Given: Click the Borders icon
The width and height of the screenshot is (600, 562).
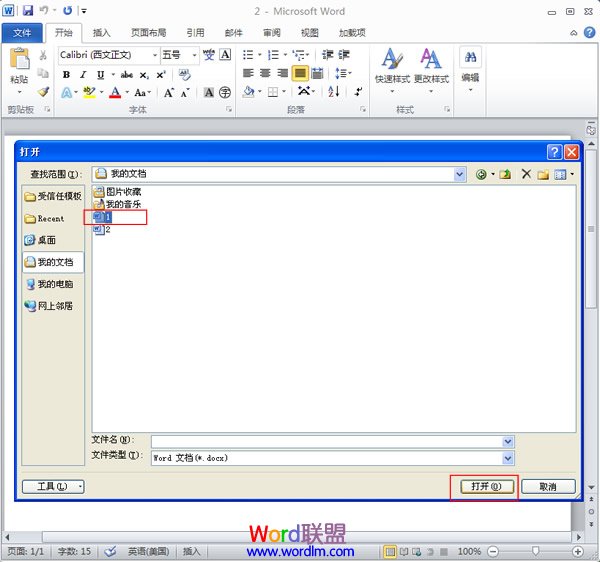Looking at the screenshot, I should point(273,92).
